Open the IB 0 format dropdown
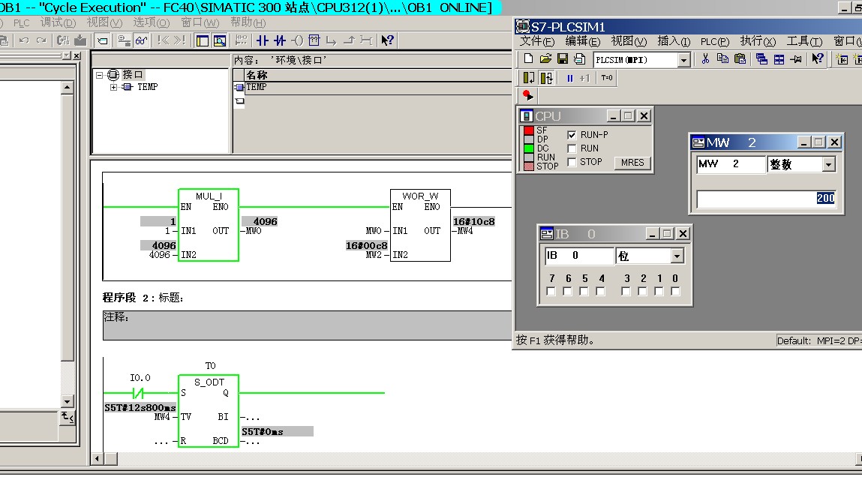862x504 pixels. pyautogui.click(x=677, y=256)
